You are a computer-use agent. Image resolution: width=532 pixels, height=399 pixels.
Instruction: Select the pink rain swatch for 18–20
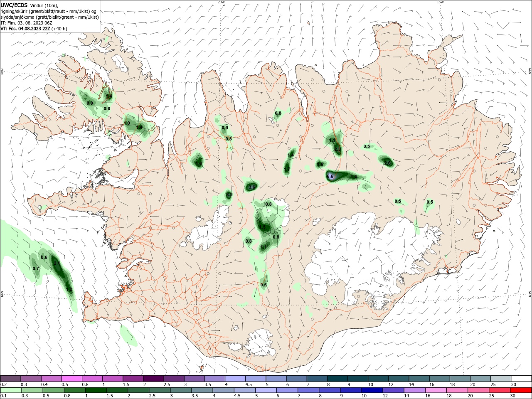pos(457,390)
